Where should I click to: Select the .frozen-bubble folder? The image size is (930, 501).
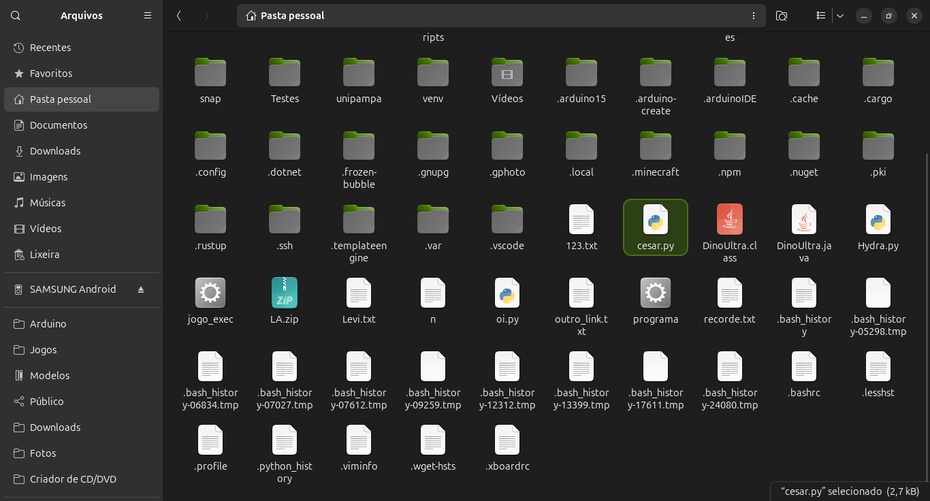pyautogui.click(x=359, y=160)
